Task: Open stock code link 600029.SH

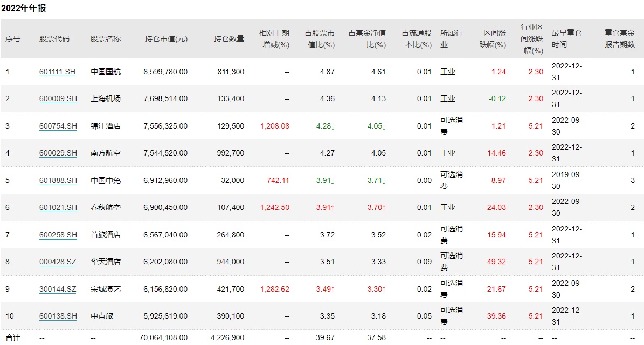Action: click(x=58, y=153)
